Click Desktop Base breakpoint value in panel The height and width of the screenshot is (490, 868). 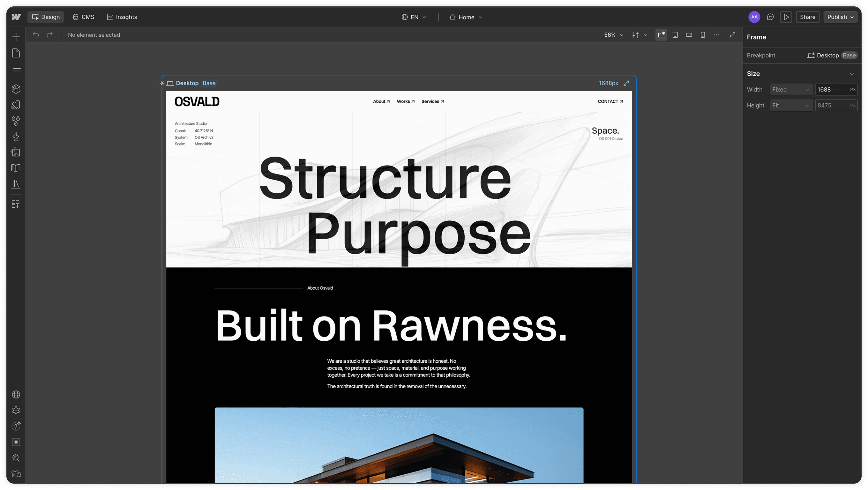(832, 55)
